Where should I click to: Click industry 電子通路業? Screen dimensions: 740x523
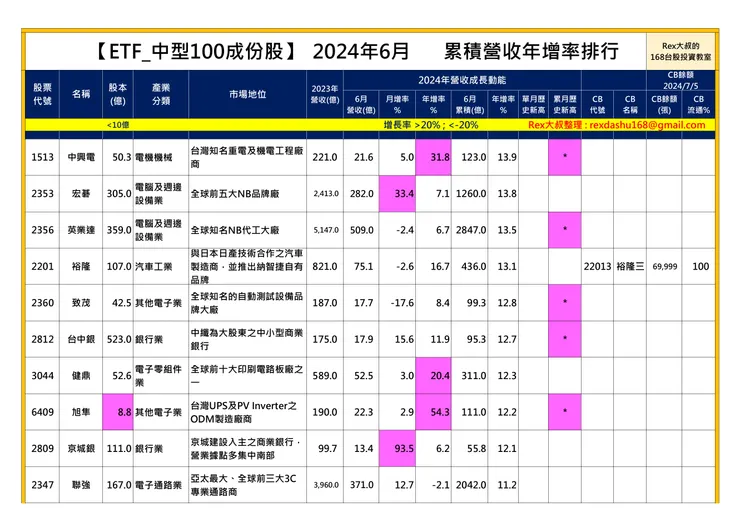tap(159, 485)
